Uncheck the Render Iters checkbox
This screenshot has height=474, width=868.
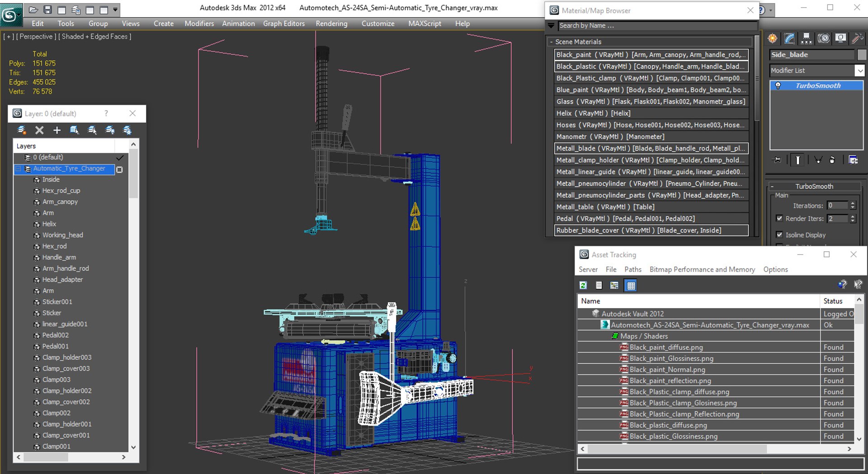point(779,218)
